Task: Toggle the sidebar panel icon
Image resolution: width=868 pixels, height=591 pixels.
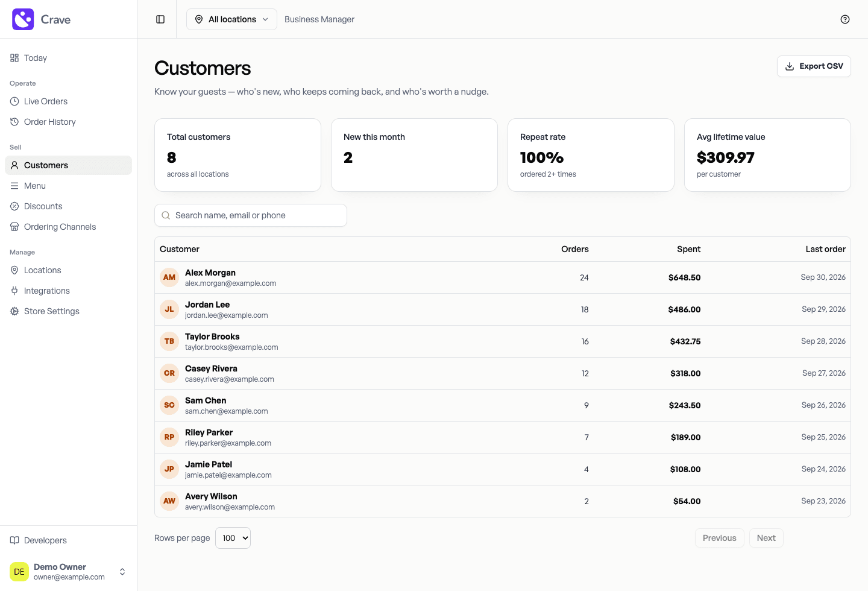Action: click(160, 19)
